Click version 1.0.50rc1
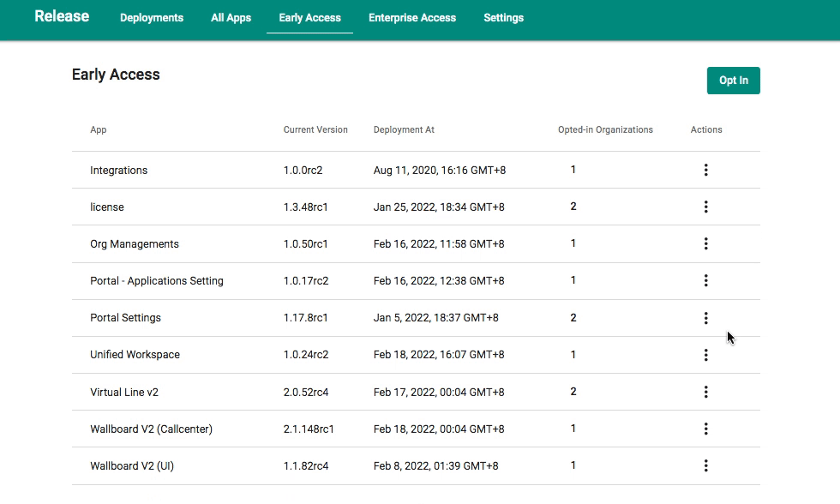 coord(305,244)
